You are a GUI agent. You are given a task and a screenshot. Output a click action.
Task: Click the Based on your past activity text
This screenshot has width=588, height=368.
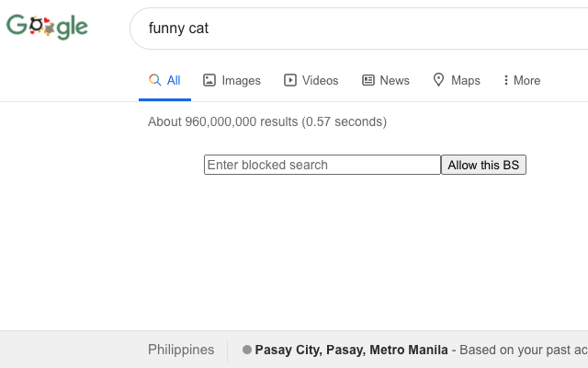(x=524, y=350)
